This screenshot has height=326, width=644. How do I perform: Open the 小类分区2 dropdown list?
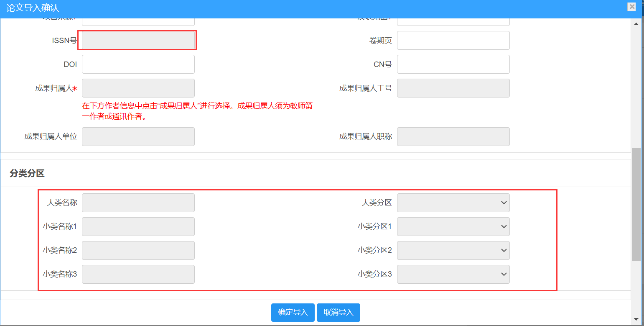(453, 251)
